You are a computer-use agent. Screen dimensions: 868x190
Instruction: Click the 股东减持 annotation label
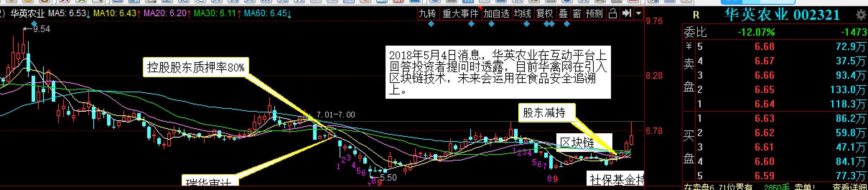tap(547, 113)
